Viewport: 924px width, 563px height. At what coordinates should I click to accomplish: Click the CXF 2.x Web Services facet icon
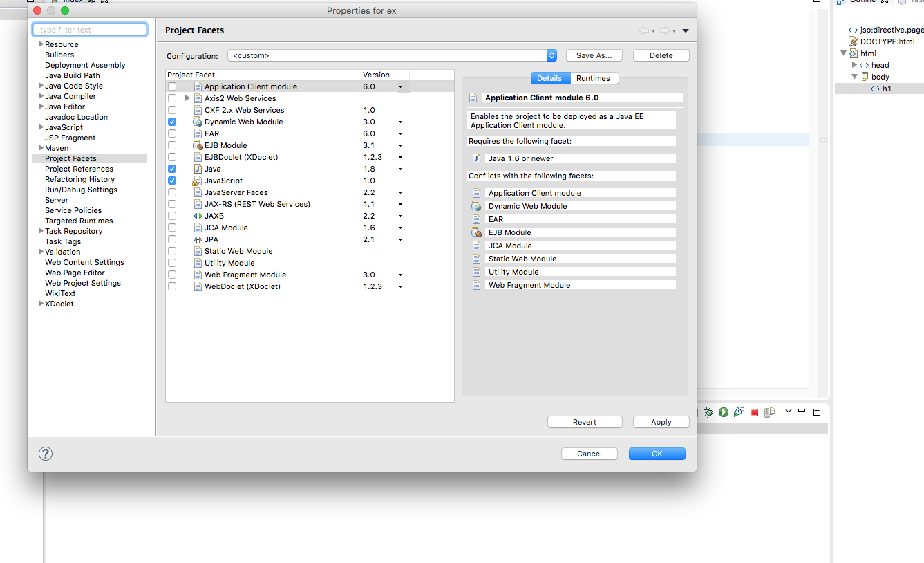pyautogui.click(x=198, y=110)
